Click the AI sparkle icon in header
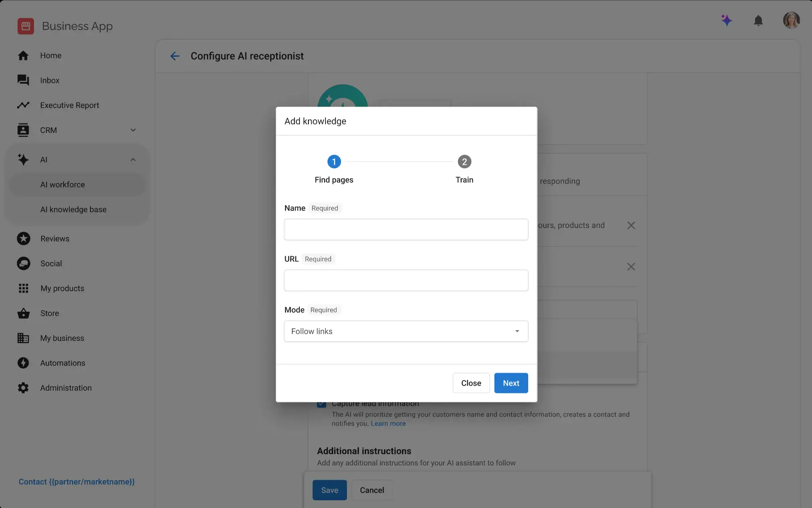 click(726, 20)
